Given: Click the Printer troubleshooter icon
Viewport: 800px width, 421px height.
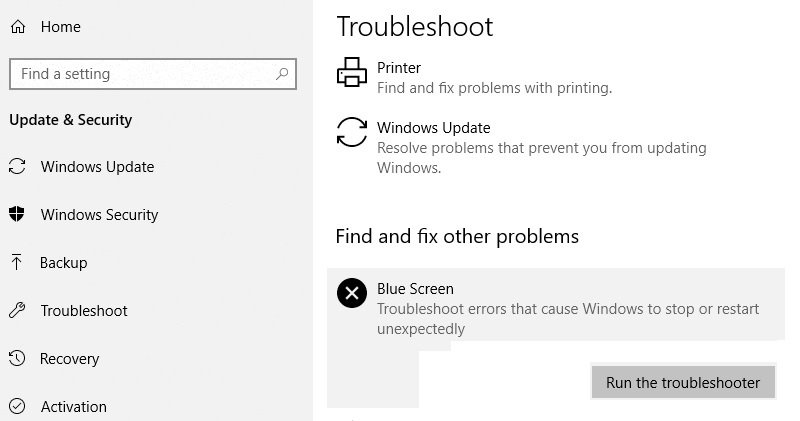Looking at the screenshot, I should 352,72.
